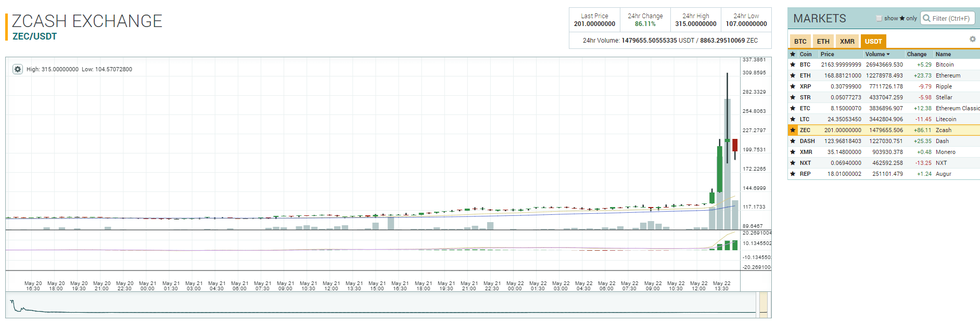Click the chart range selector handle
Viewport: 980px width, 322px height.
coord(763,305)
